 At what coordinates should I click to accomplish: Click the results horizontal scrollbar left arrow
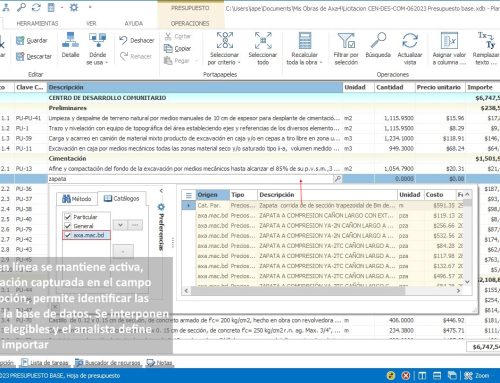point(186,291)
